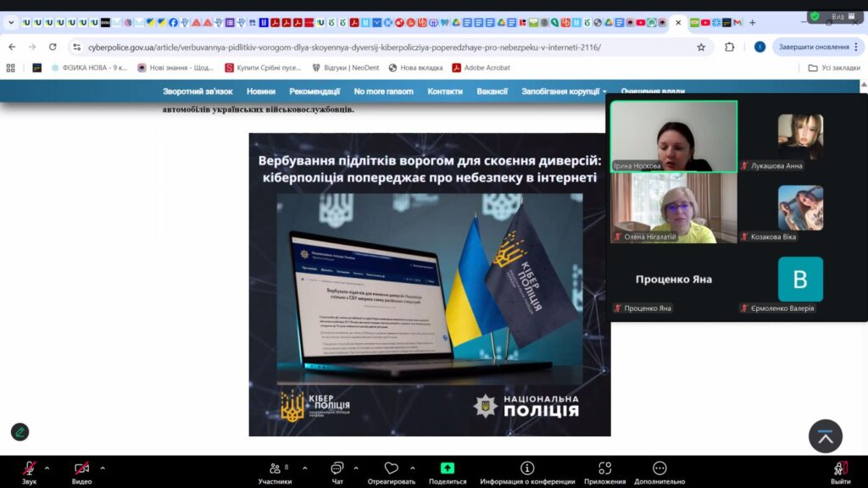Turn on the camera with Видео button
The image size is (868, 488).
point(81,469)
